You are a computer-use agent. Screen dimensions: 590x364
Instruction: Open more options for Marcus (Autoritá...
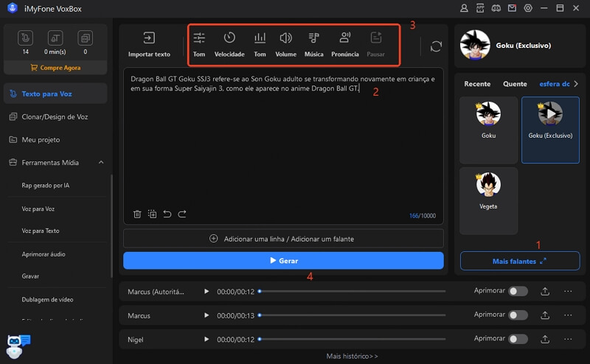coord(568,292)
